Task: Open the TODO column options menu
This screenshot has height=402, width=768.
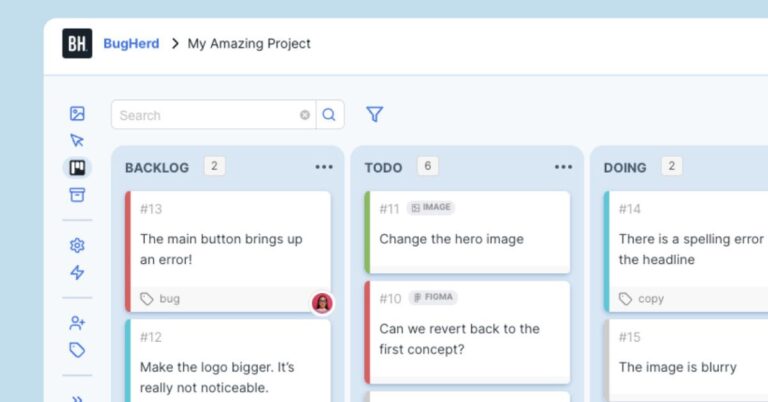Action: 563,167
